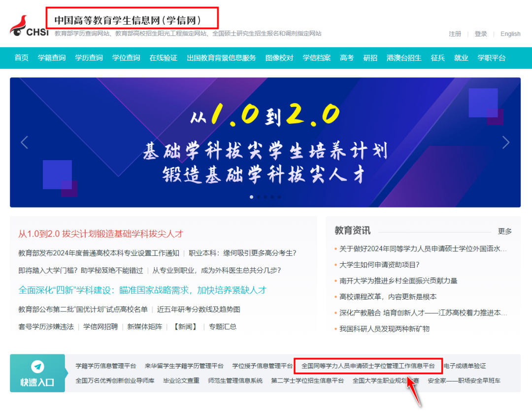This screenshot has width=532, height=413.
Task: Click the main banner image
Action: [265, 142]
